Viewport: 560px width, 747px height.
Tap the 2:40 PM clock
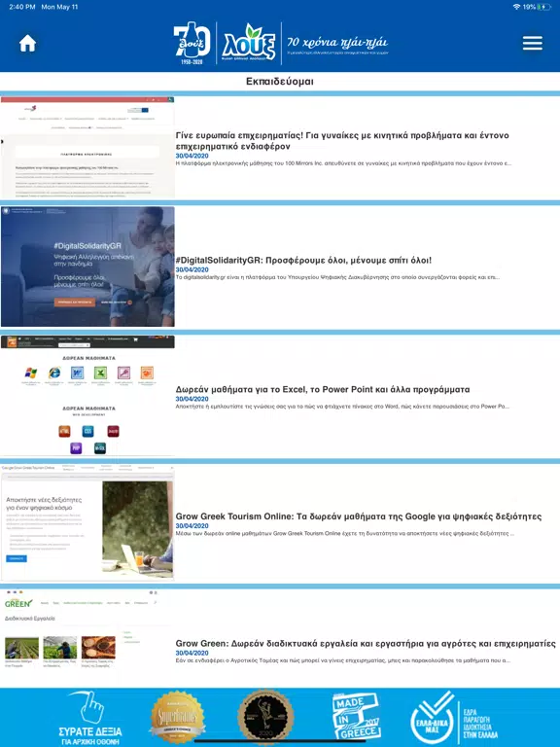tap(22, 7)
